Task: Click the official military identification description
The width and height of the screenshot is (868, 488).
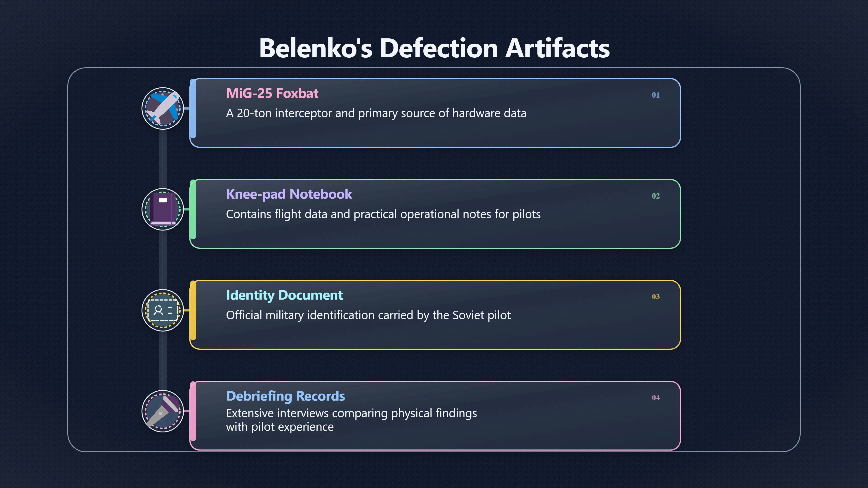Action: point(368,315)
